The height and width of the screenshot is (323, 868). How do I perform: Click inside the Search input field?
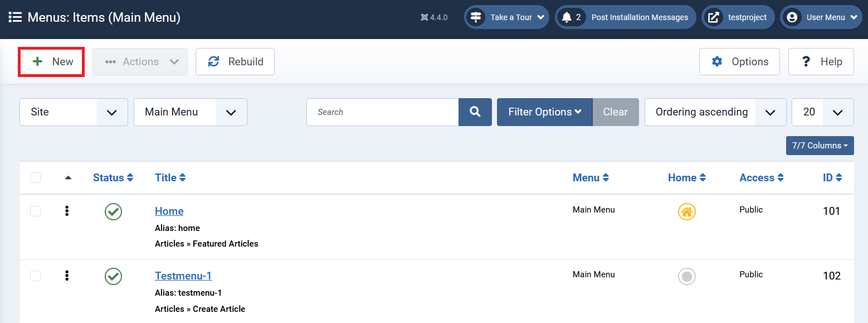(x=383, y=112)
